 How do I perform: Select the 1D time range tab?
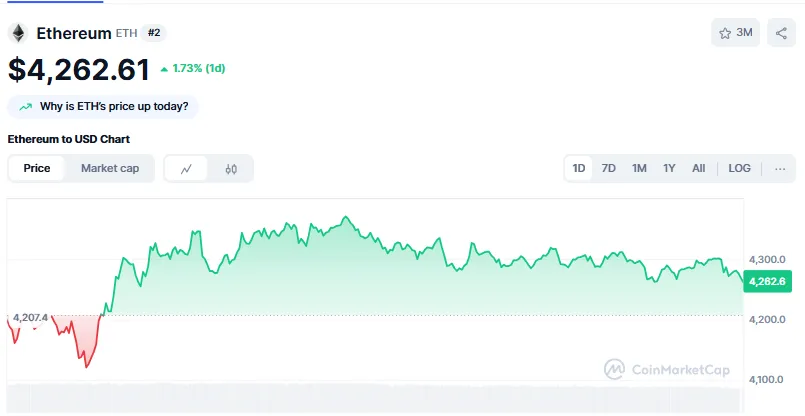579,168
